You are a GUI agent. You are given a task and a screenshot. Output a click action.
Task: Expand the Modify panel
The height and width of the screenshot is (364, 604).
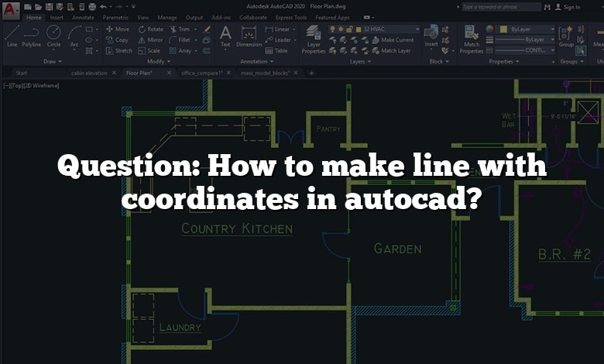[x=159, y=61]
